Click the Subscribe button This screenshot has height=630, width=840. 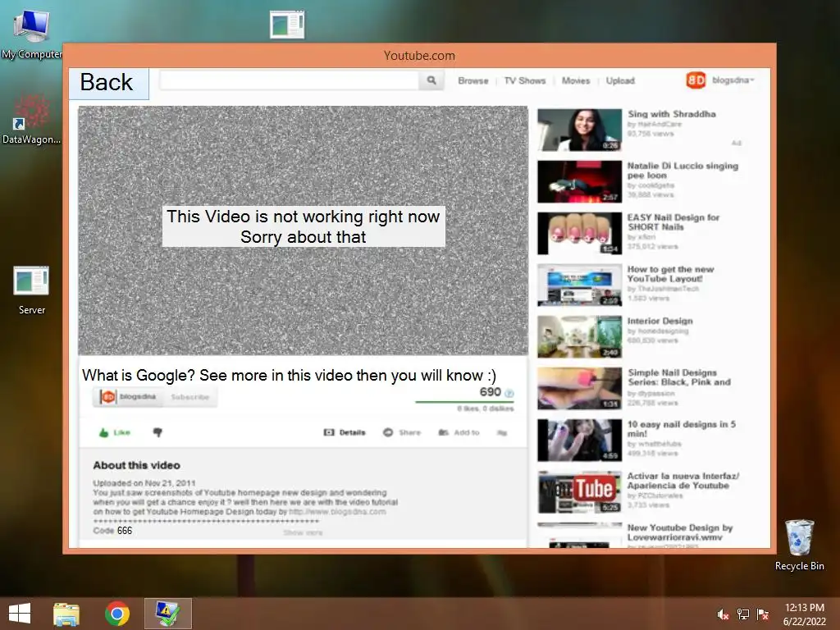click(x=189, y=397)
